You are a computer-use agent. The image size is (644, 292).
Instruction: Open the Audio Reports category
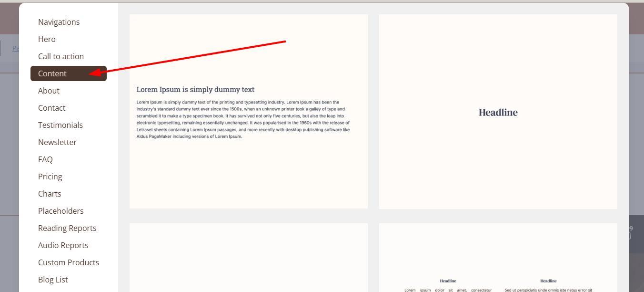point(63,245)
